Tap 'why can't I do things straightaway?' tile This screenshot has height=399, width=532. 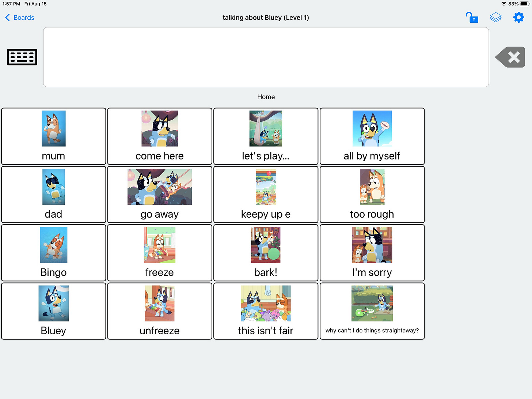(x=372, y=311)
